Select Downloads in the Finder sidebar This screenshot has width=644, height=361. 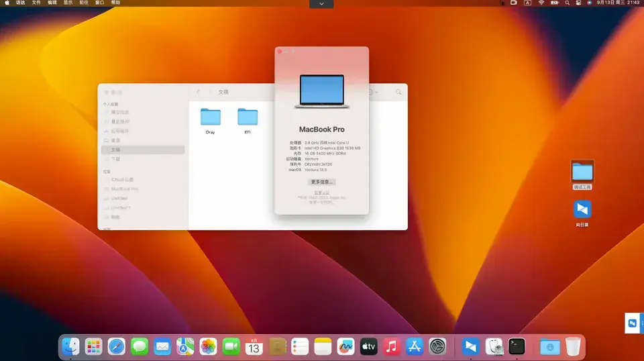(143, 159)
